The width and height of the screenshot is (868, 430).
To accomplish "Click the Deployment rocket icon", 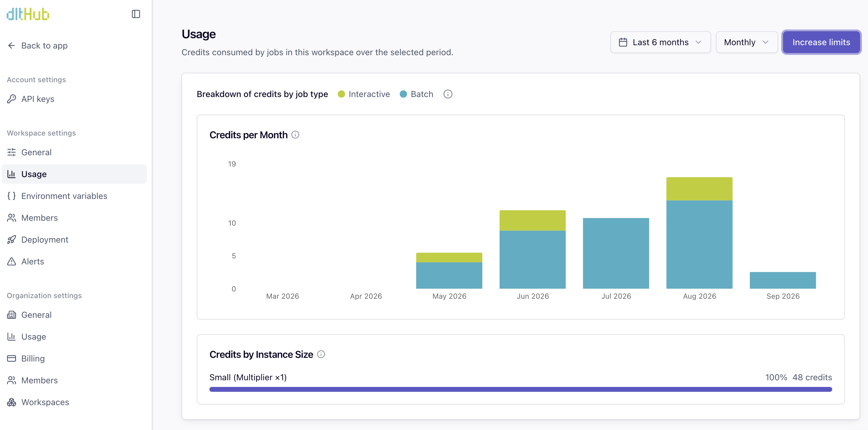I will (x=12, y=240).
